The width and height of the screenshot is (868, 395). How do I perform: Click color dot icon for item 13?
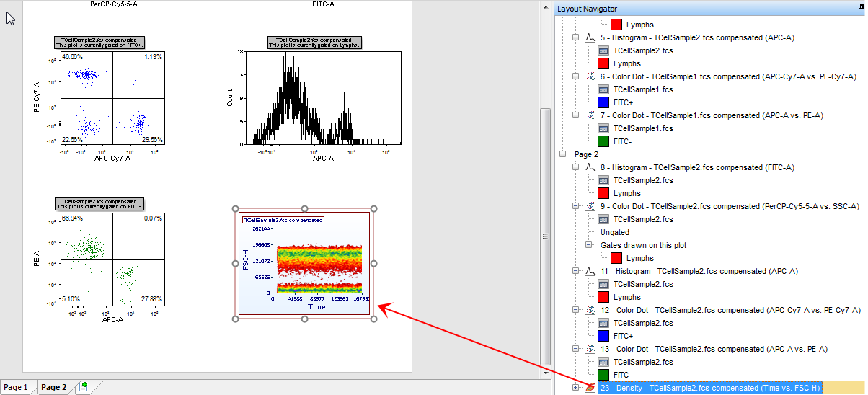(589, 349)
